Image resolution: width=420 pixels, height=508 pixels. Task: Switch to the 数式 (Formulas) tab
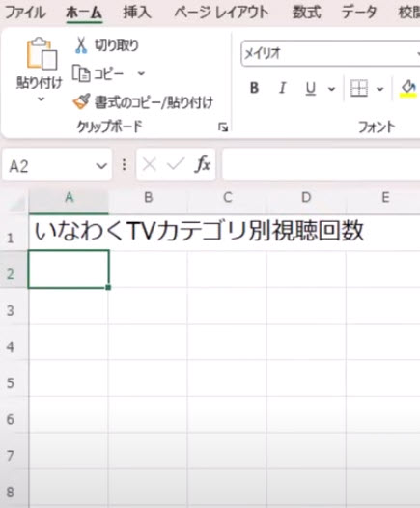(x=307, y=13)
